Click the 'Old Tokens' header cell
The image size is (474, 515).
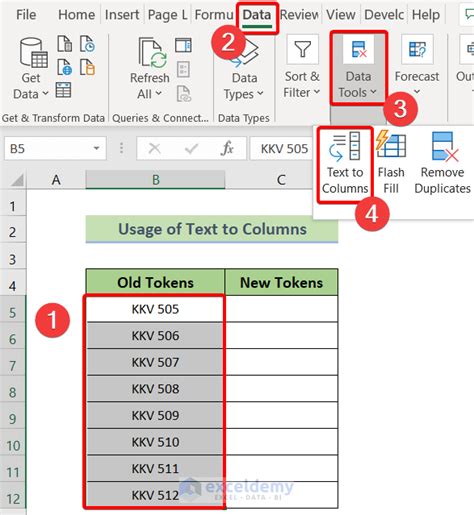pyautogui.click(x=155, y=282)
